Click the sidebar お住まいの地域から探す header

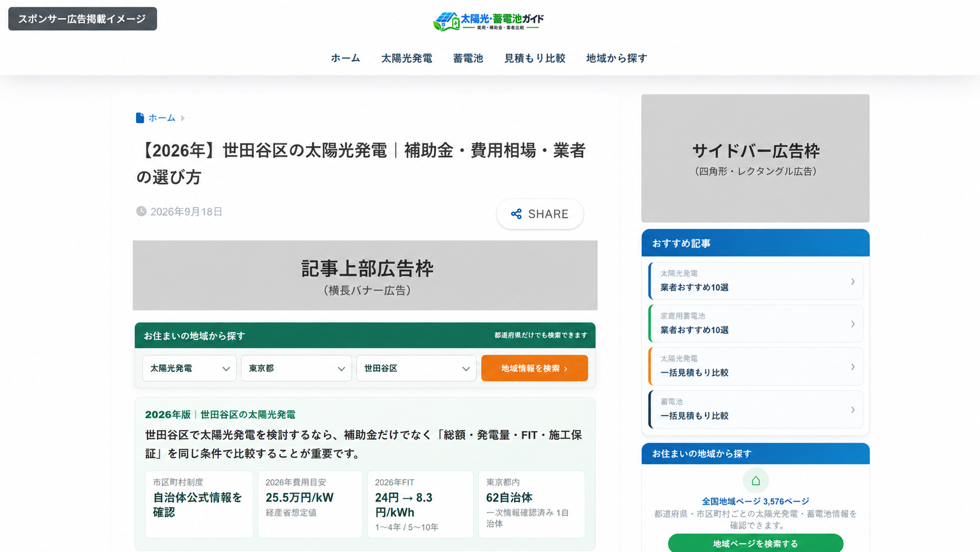click(x=756, y=453)
